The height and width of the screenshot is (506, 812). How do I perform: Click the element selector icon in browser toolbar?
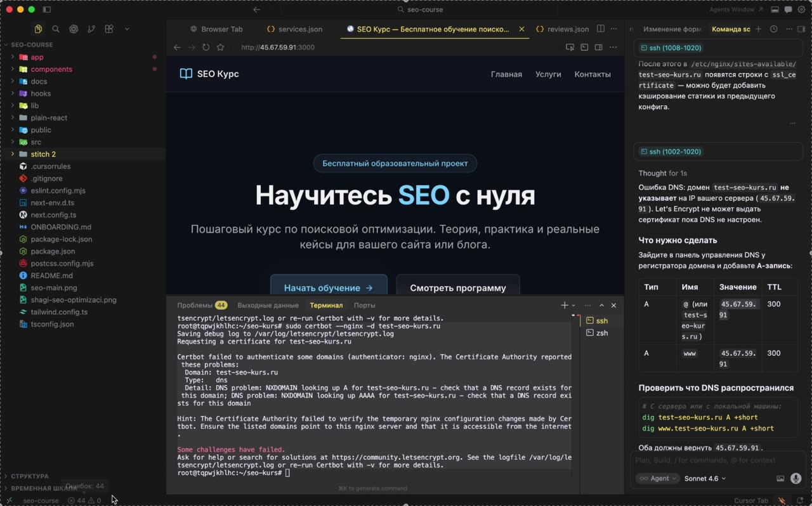[x=570, y=47]
